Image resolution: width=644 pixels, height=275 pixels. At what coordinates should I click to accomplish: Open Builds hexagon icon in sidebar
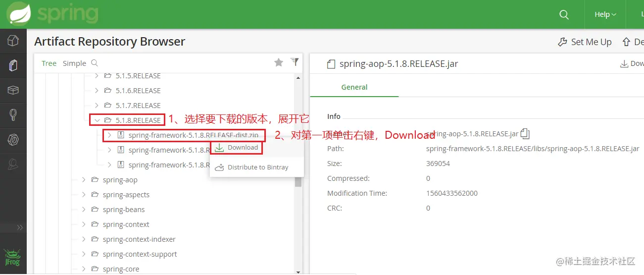point(13,141)
